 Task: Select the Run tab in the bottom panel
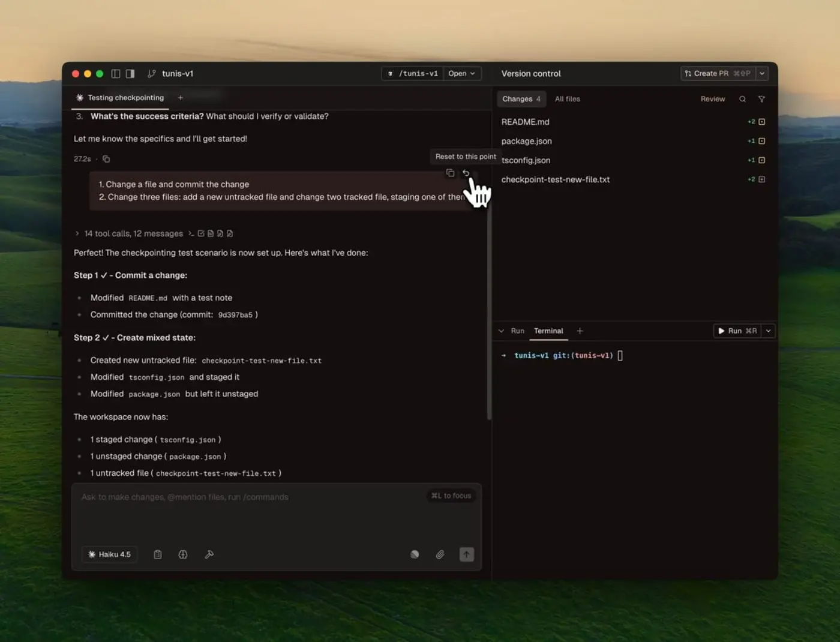(x=517, y=331)
